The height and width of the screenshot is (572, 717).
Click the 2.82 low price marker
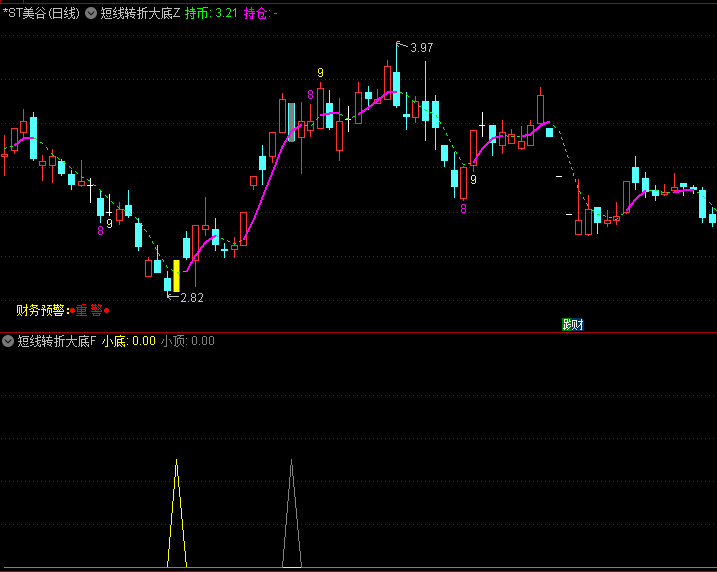click(192, 298)
